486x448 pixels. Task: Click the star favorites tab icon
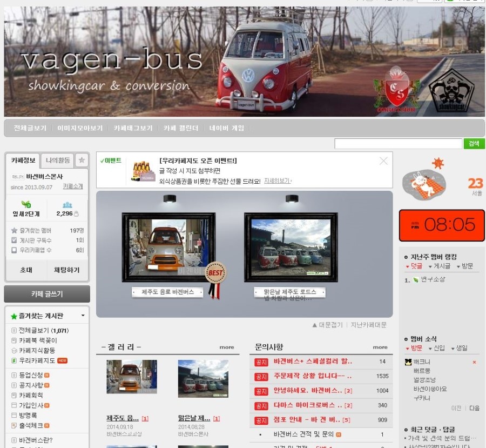[x=82, y=160]
